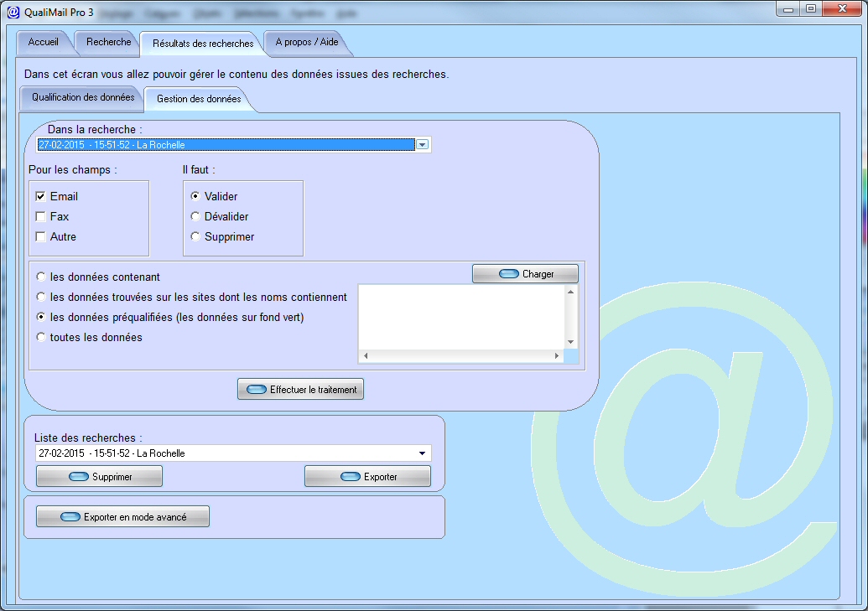Select the Gestion des données sub-tab

click(x=199, y=99)
